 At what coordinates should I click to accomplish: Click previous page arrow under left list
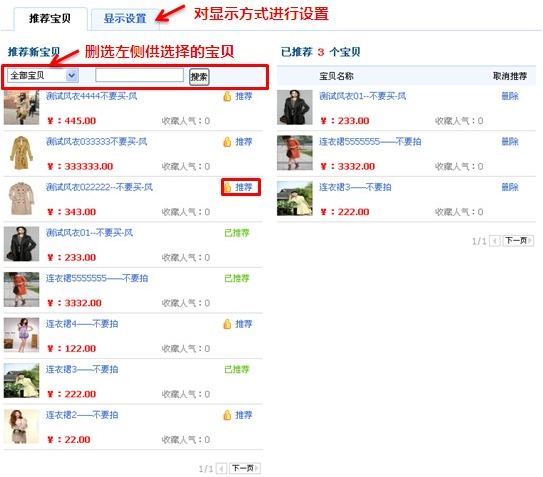(x=222, y=469)
